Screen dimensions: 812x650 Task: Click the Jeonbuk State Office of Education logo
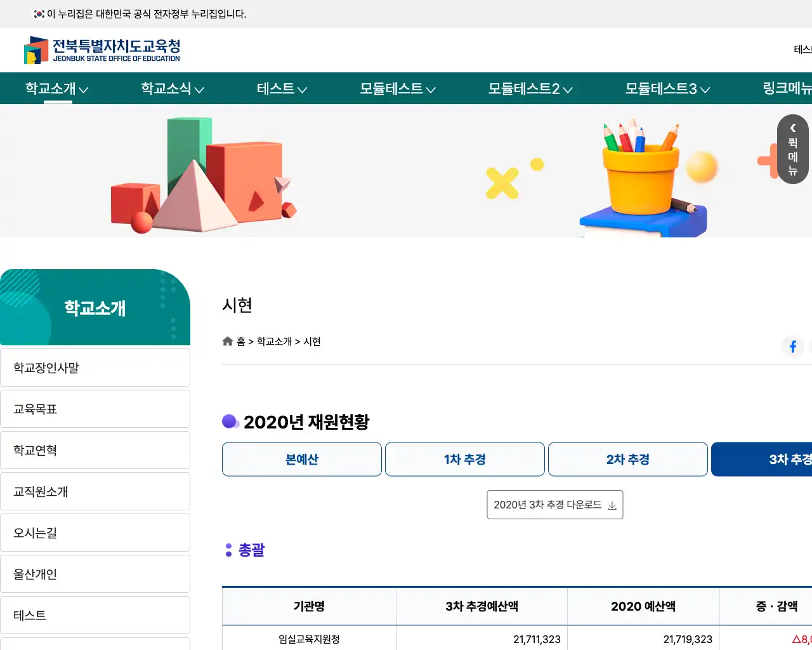[102, 50]
